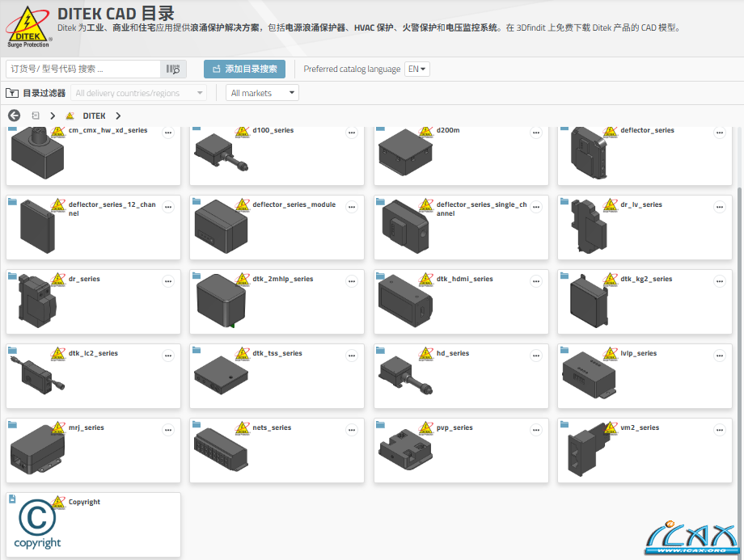Select the mrj_series folder label
744x560 pixels.
(x=86, y=427)
